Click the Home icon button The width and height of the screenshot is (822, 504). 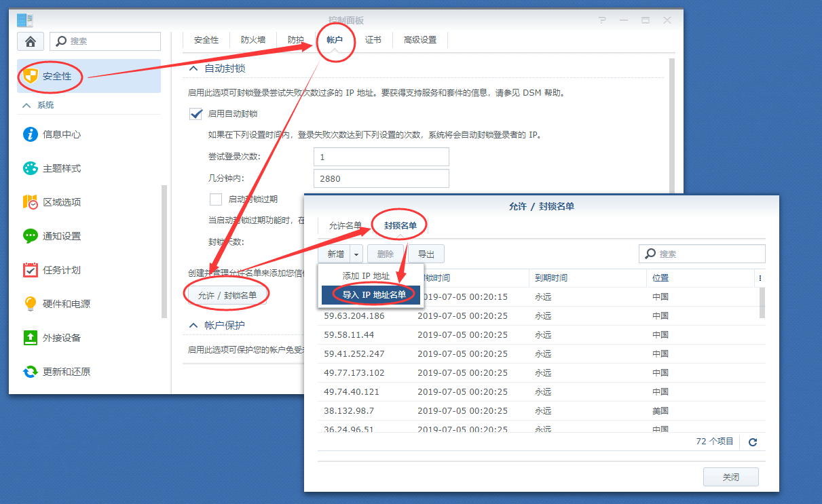[31, 41]
